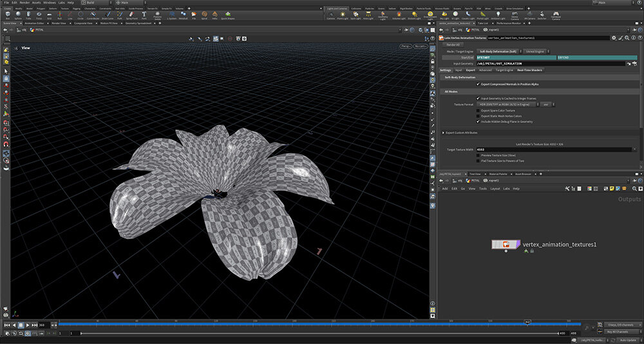Image resolution: width=644 pixels, height=344 pixels.
Task: Open the Render menu
Action: pyautogui.click(x=24, y=3)
